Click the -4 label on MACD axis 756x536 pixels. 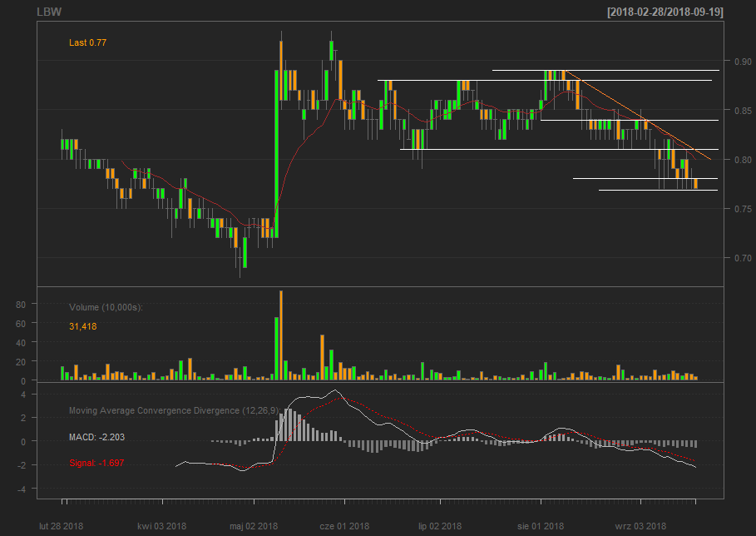coord(22,489)
